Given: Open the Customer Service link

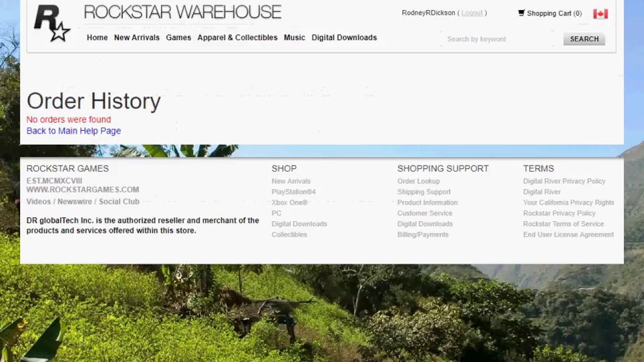Looking at the screenshot, I should click(x=425, y=213).
